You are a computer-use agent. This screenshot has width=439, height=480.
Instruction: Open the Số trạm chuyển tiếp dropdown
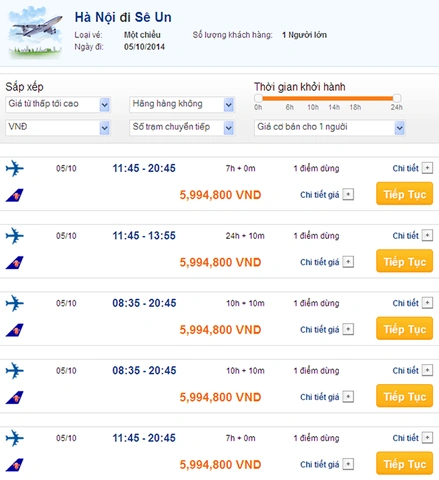coord(182,128)
